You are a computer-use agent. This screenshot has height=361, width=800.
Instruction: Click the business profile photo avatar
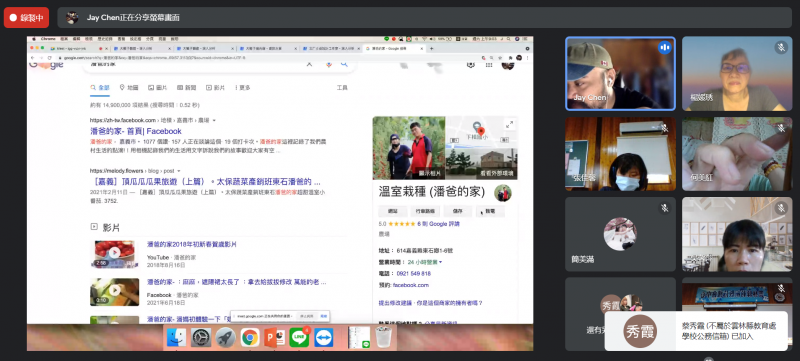coord(503,193)
